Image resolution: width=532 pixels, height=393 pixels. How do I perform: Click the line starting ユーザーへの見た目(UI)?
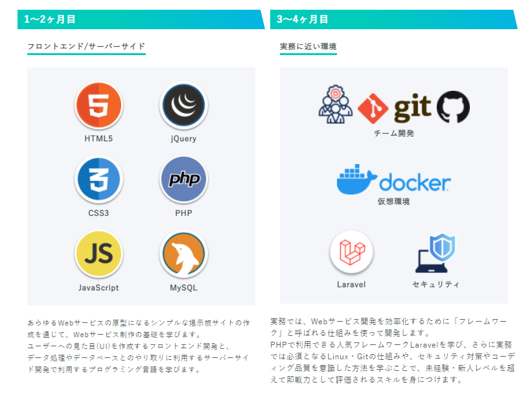[x=128, y=346]
